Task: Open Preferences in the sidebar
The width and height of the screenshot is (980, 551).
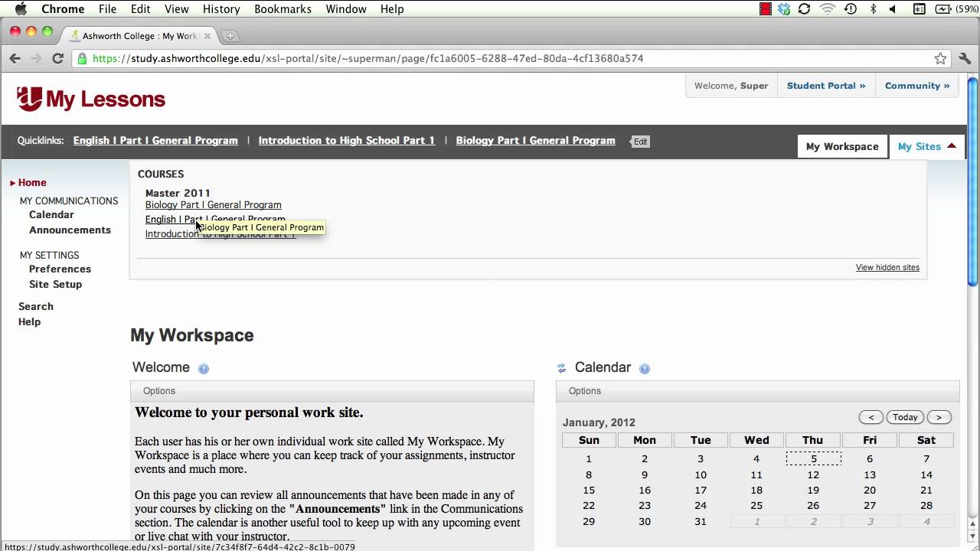Action: 60,269
